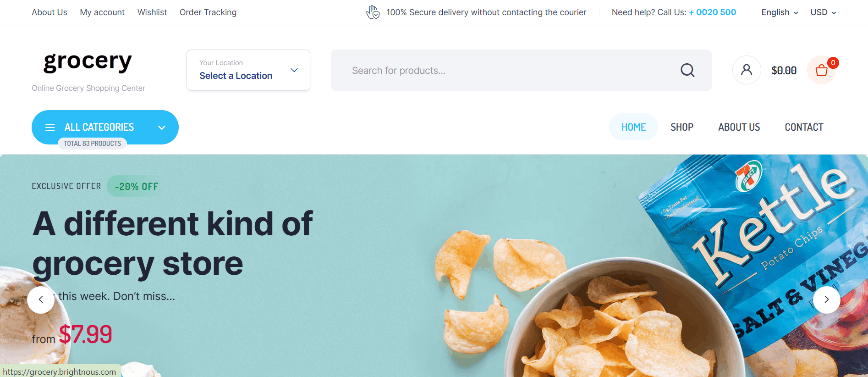Click the search magnifier icon

coord(687,70)
